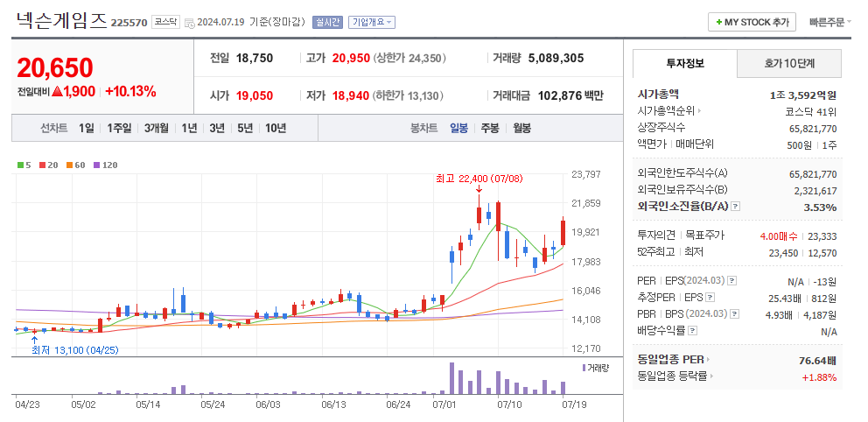Click the last red candlestick on 07/19
868x422 pixels.
pos(563,233)
